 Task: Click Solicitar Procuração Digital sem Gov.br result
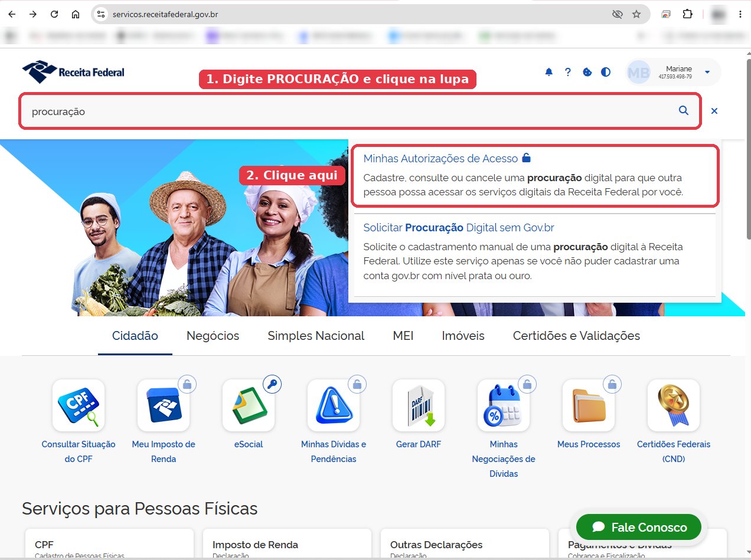point(459,227)
